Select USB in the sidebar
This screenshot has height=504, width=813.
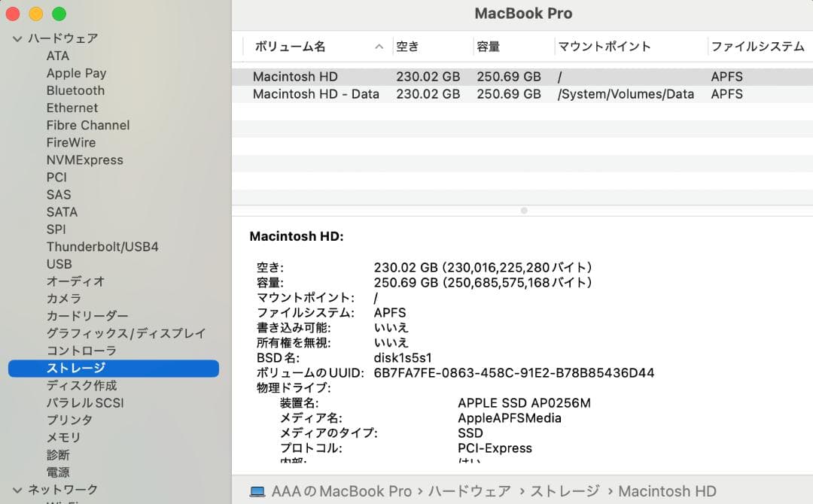click(x=59, y=264)
